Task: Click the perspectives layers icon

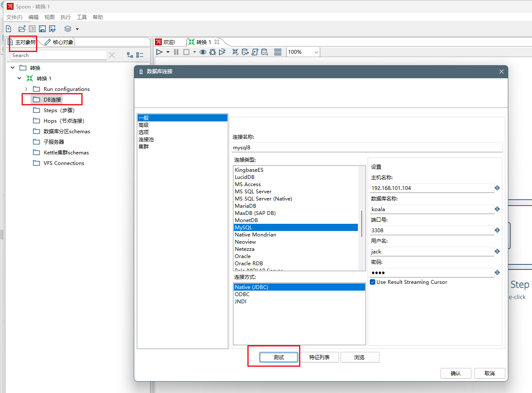Action: 68,29
